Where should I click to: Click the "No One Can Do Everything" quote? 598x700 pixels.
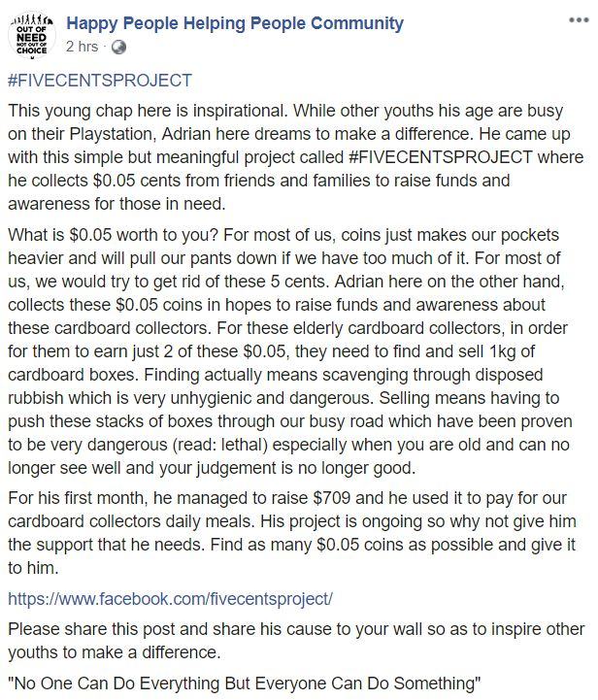pyautogui.click(x=244, y=682)
